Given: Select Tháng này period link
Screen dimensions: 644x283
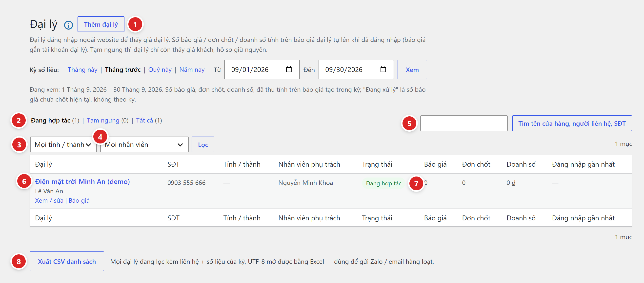Looking at the screenshot, I should tap(82, 70).
